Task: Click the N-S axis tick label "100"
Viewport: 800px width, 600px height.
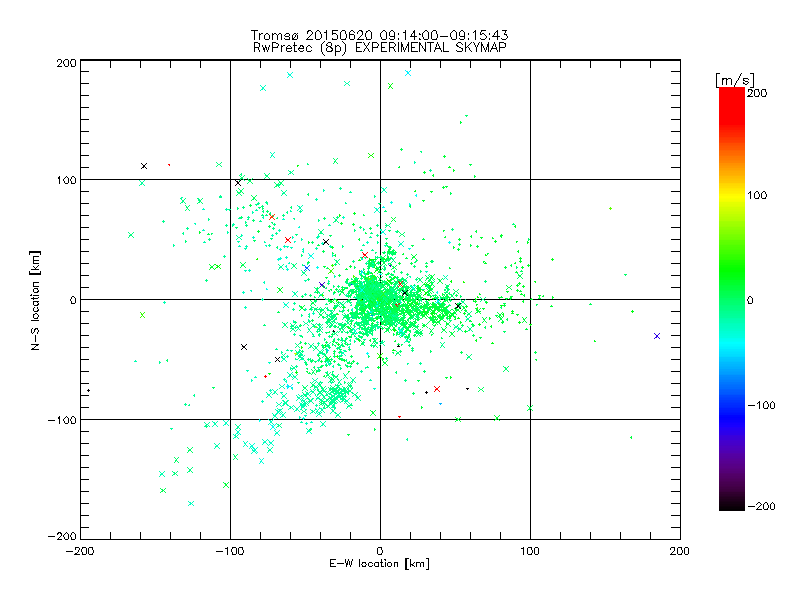Action: coord(66,180)
